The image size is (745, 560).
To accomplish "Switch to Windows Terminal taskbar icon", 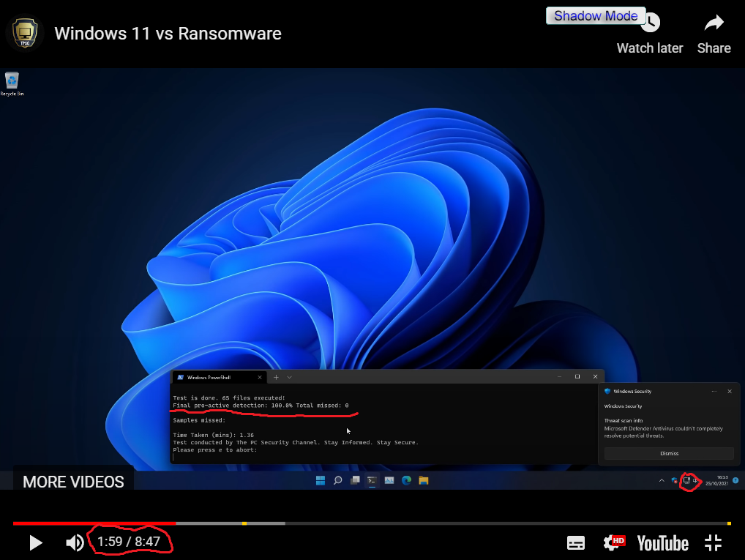I will click(372, 481).
